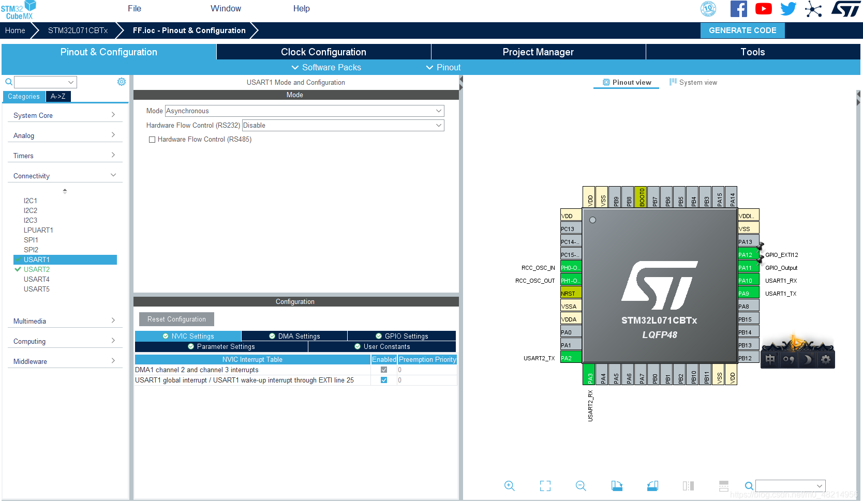Open the STM32CubeMX logo home icon

click(x=19, y=10)
